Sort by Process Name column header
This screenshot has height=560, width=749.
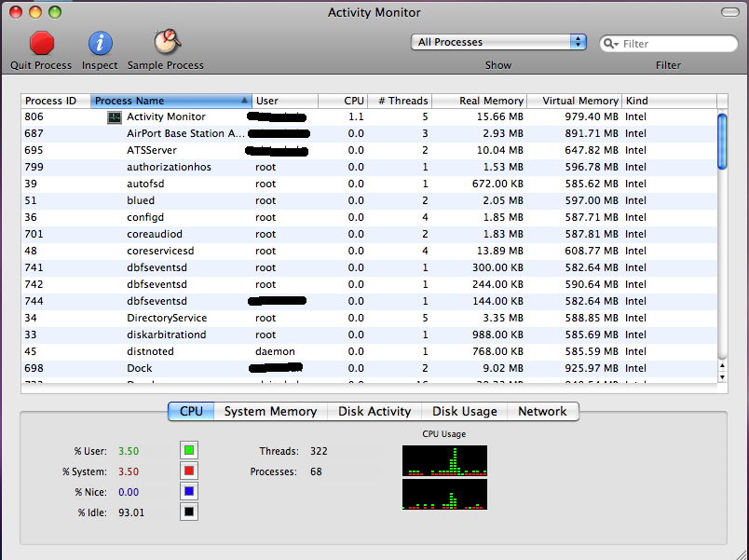171,101
